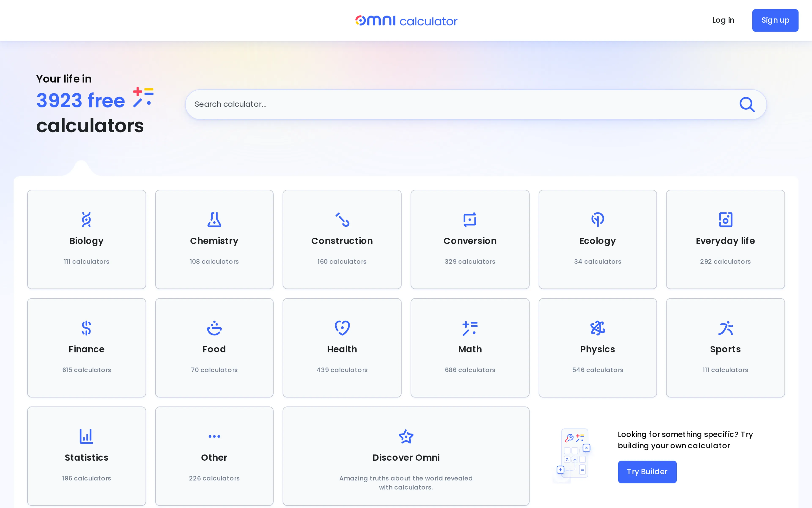
Task: Click the Math operators icon
Action: click(470, 328)
